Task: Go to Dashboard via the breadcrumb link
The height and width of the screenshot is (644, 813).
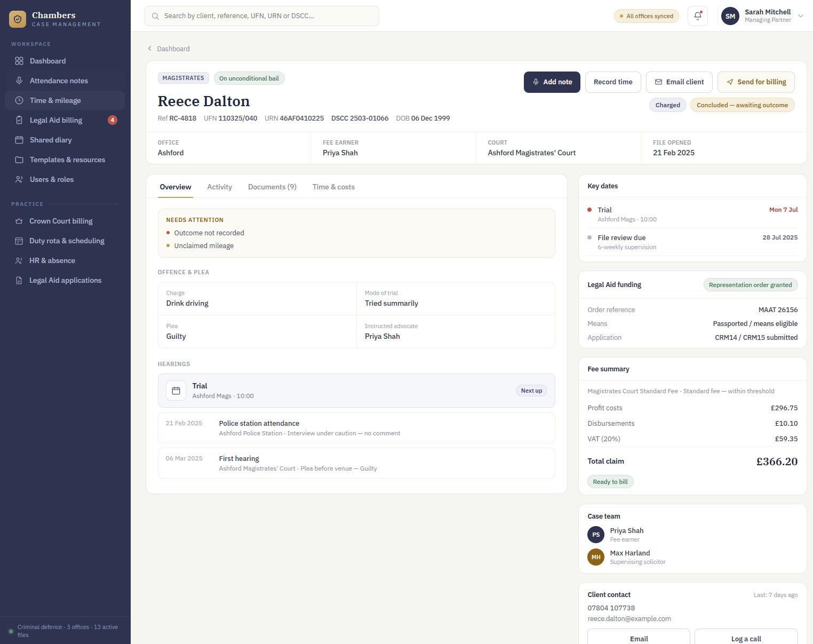Action: tap(173, 49)
